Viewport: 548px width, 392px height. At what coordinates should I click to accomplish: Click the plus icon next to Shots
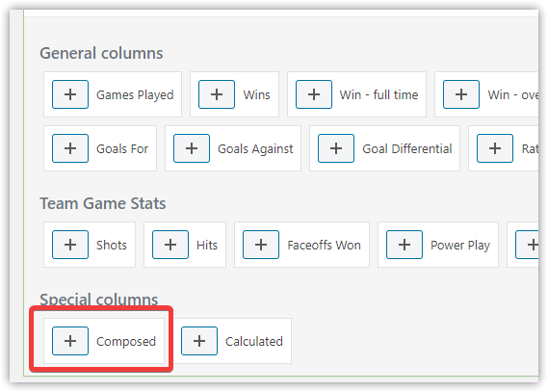click(70, 245)
